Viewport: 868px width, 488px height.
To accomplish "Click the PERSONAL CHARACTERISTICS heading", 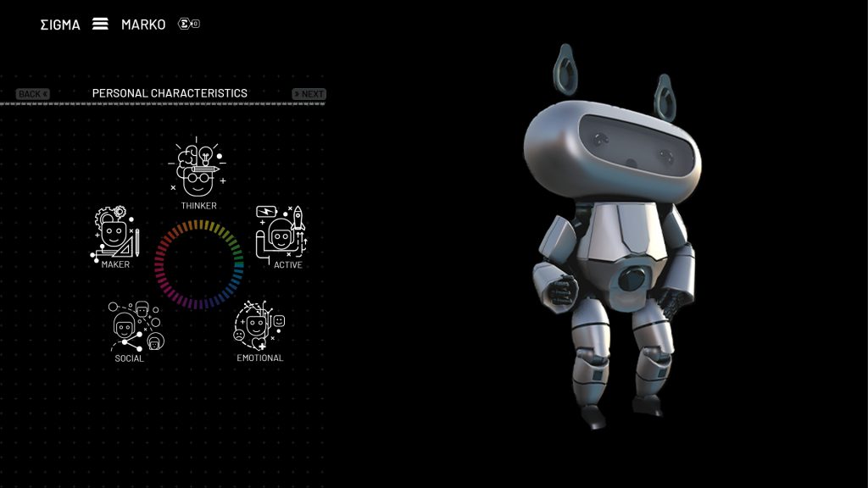I will click(170, 93).
